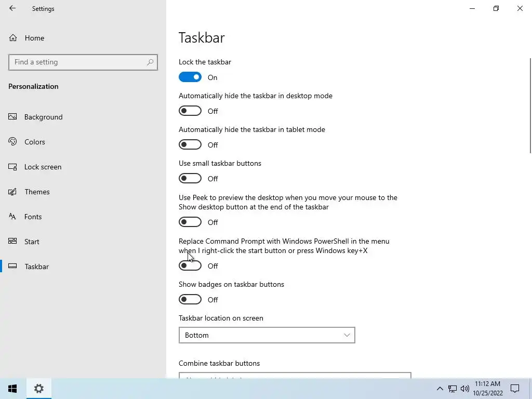Open the Windows Start button
532x399 pixels.
tap(12, 389)
